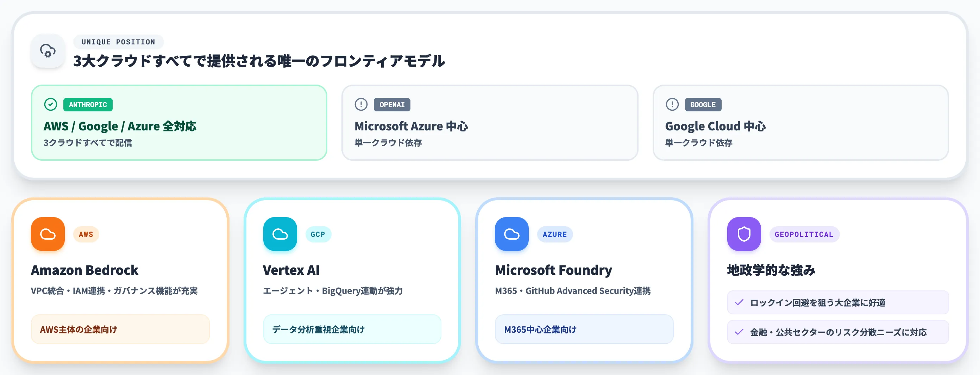The image size is (980, 375).
Task: Click the 金融・公共セクターのリスク分散ニーズに対応 item
Action: click(x=838, y=332)
